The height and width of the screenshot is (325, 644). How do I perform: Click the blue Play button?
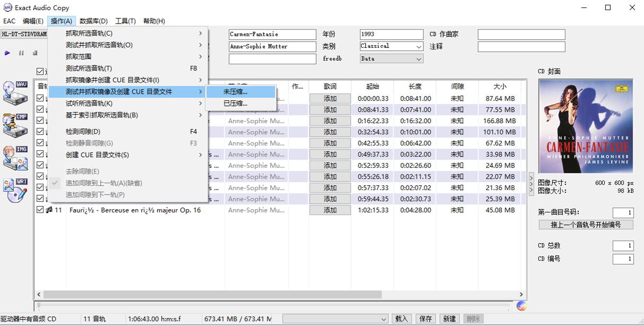point(7,53)
